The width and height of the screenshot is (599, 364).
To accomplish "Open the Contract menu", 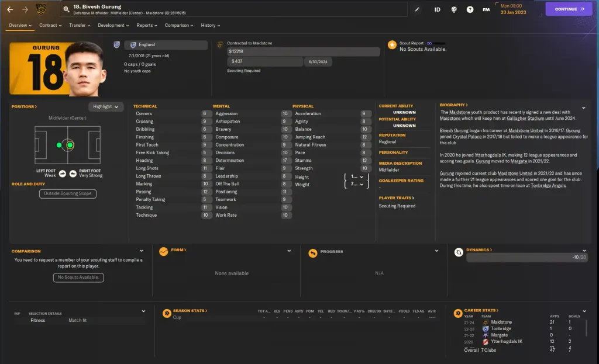I will 50,26.
